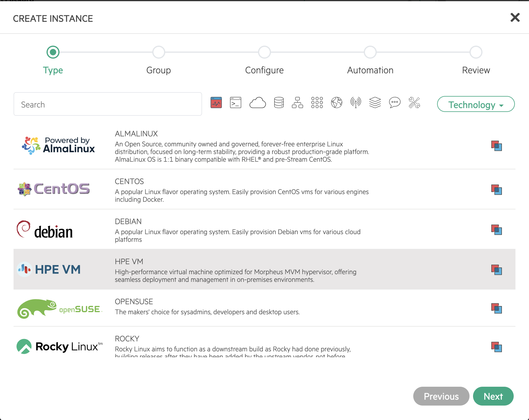529x420 pixels.
Task: Toggle the nine-dot grid apps filter
Action: [x=317, y=103]
